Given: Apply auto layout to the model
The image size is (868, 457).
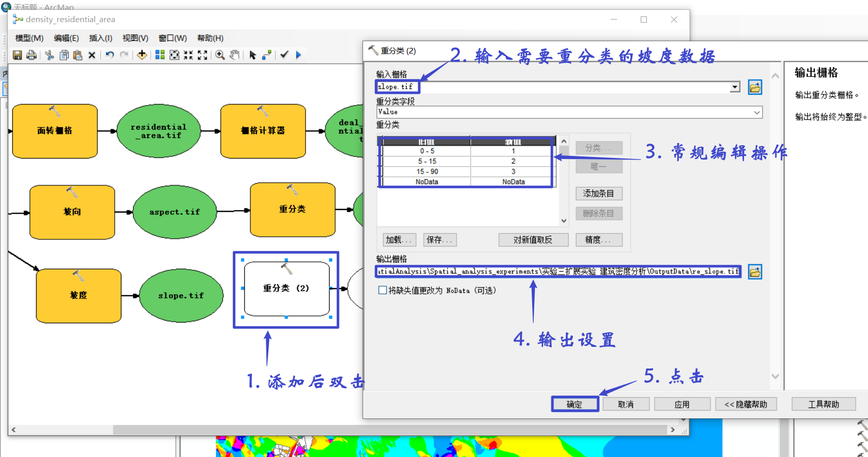Looking at the screenshot, I should coord(160,55).
